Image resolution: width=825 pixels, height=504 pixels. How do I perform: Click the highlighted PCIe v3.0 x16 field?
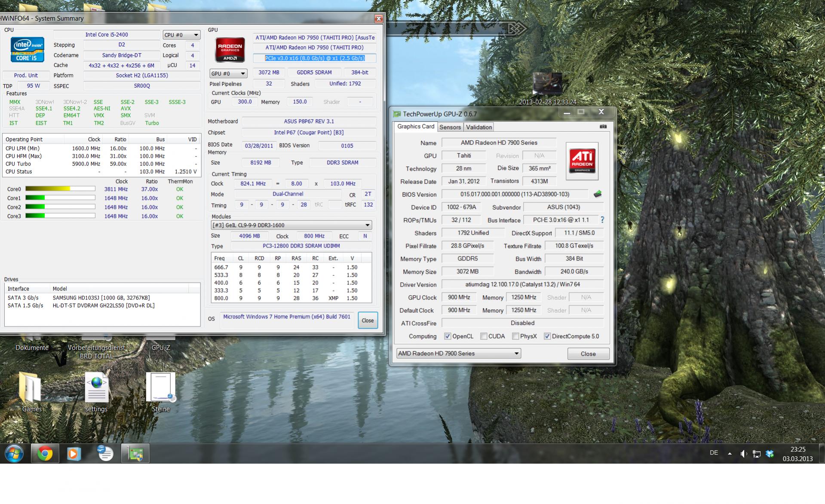click(x=315, y=58)
